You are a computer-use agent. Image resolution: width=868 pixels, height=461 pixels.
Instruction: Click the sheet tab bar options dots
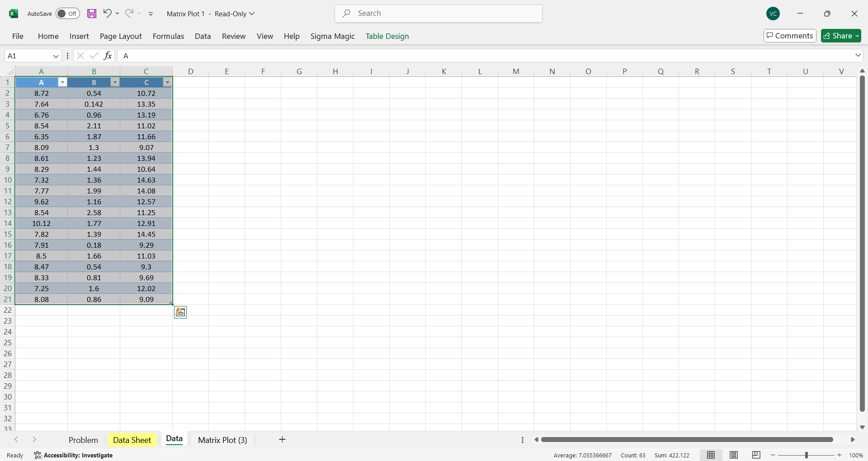click(x=523, y=440)
